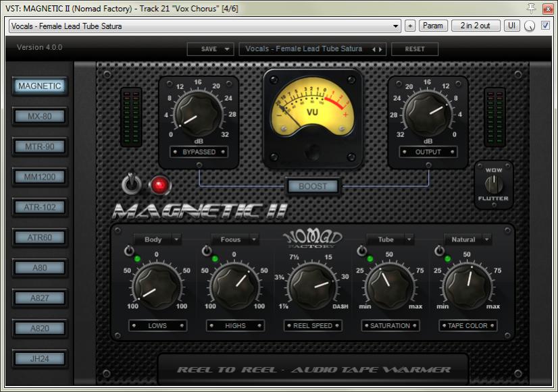This screenshot has height=392, width=558.
Task: Choose the A827 tape machine
Action: point(39,298)
